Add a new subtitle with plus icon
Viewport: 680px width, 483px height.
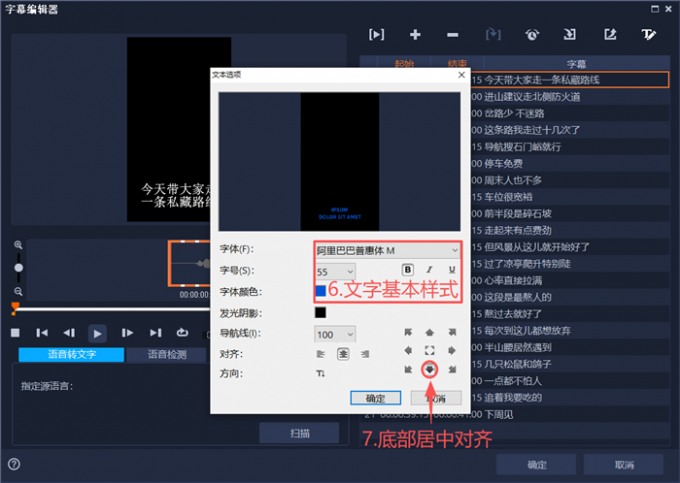coord(415,34)
